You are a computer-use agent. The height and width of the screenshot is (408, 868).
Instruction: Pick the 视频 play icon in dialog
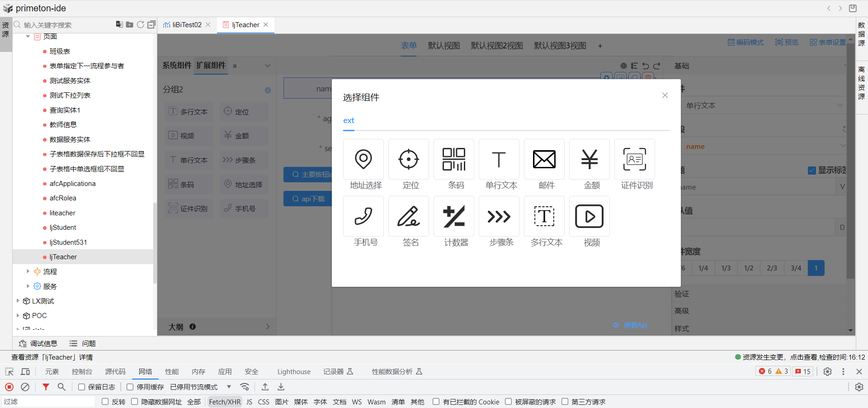[x=590, y=216]
